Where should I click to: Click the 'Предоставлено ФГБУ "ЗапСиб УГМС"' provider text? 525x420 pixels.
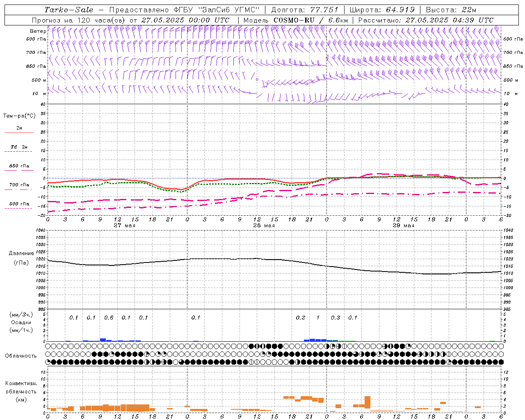click(x=185, y=10)
